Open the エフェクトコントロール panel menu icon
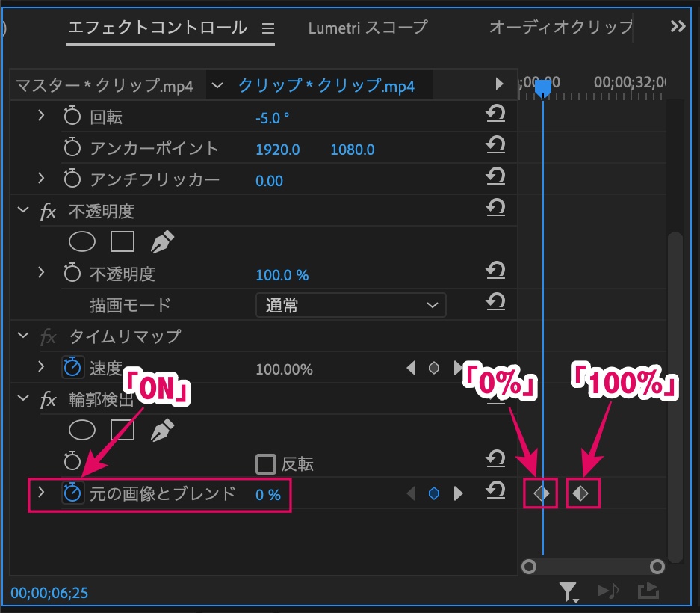The height and width of the screenshot is (613, 700). tap(268, 28)
